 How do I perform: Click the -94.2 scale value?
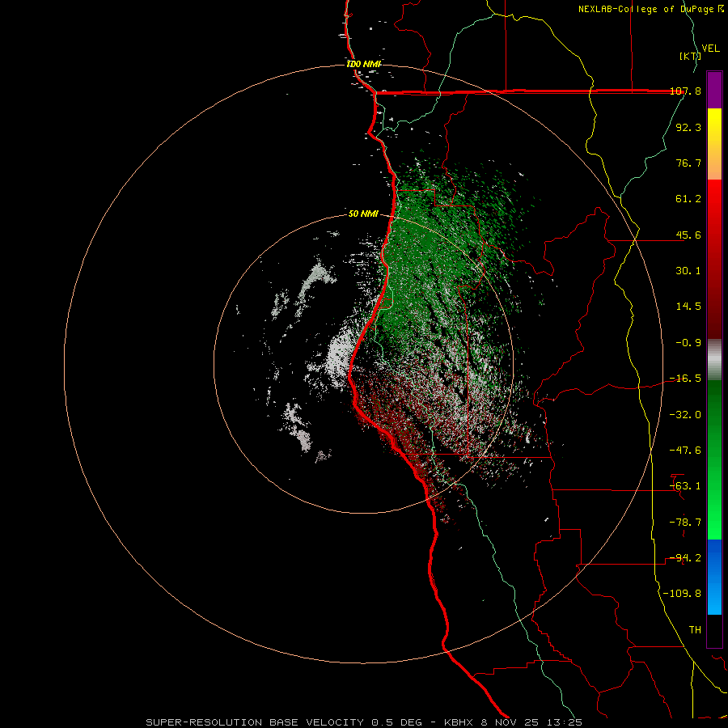coord(685,558)
